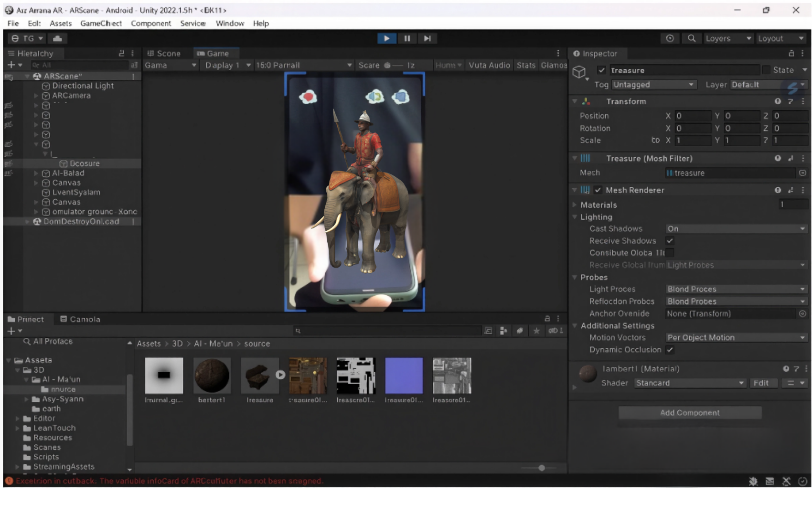Open the Motion Vectors dropdown

pos(736,337)
